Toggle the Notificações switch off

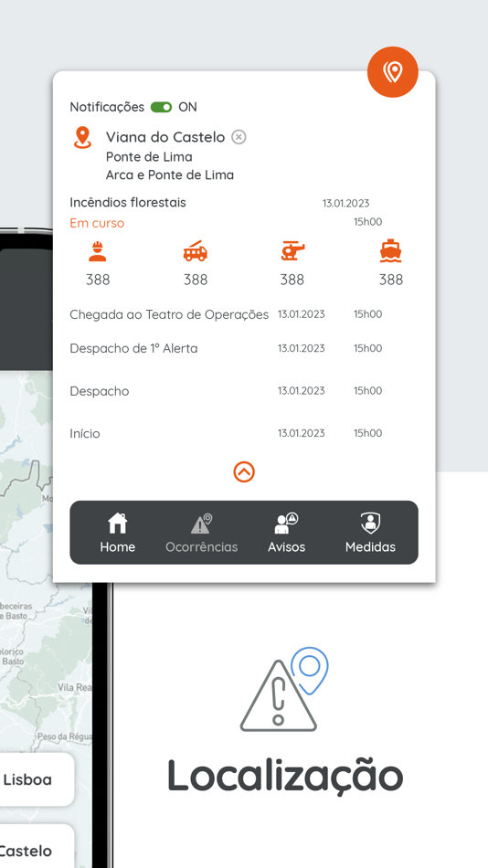click(161, 107)
